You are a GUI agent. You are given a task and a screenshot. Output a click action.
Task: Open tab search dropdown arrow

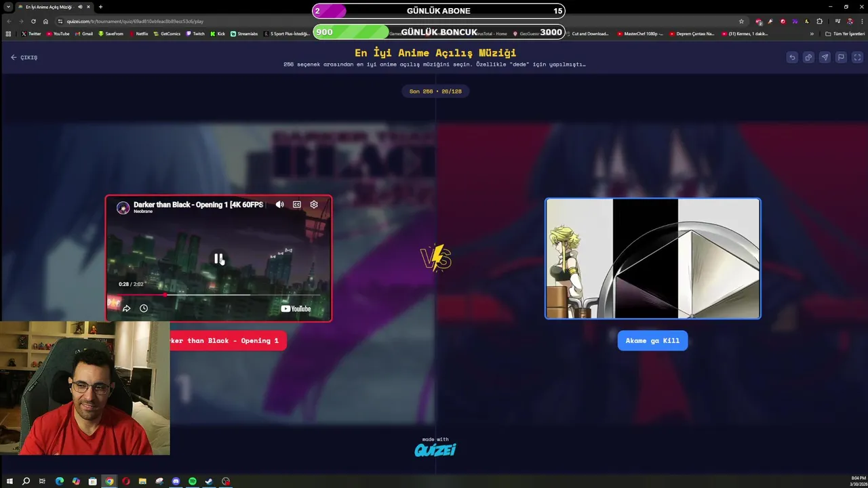pos(7,7)
